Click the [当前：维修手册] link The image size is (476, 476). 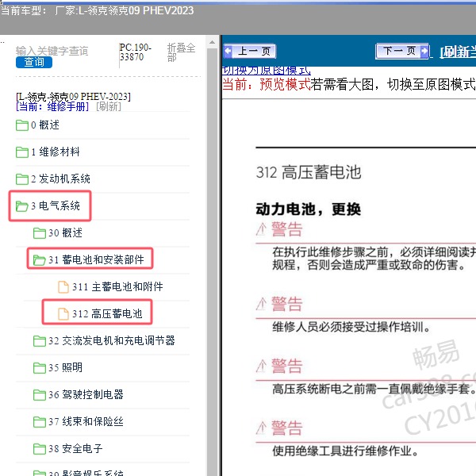pyautogui.click(x=52, y=106)
